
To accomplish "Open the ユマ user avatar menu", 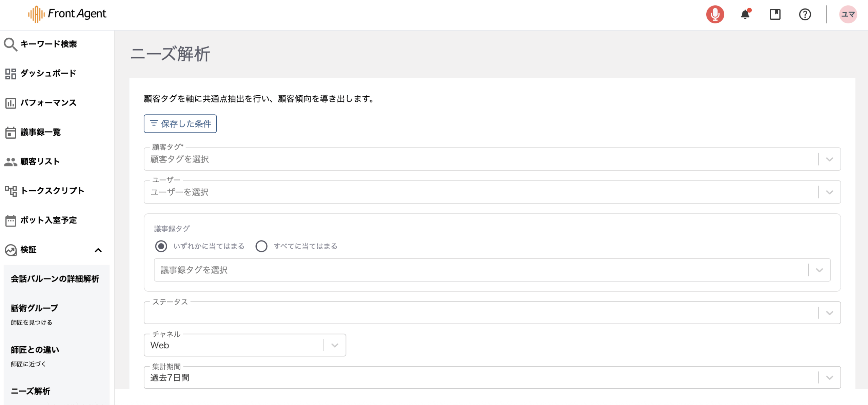I will click(x=848, y=14).
